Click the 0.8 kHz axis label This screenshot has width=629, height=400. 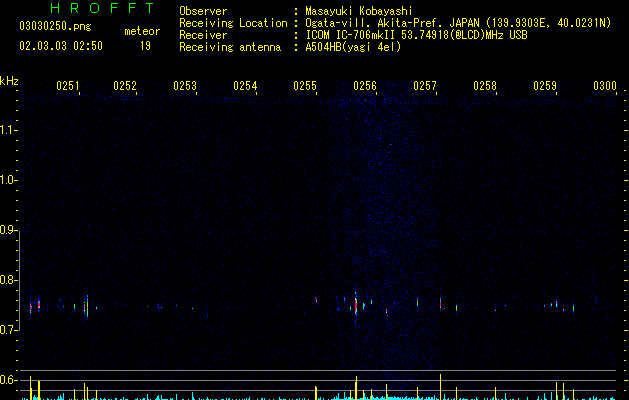(x=7, y=280)
